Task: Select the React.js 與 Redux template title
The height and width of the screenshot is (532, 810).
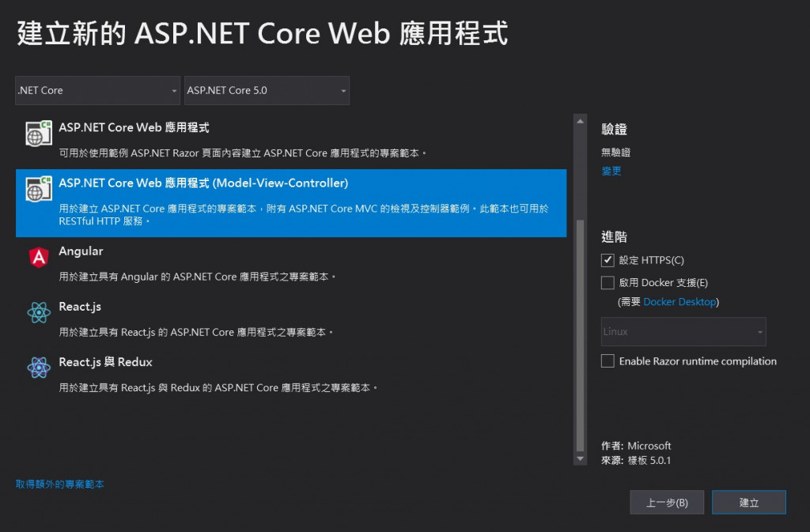Action: coord(105,362)
